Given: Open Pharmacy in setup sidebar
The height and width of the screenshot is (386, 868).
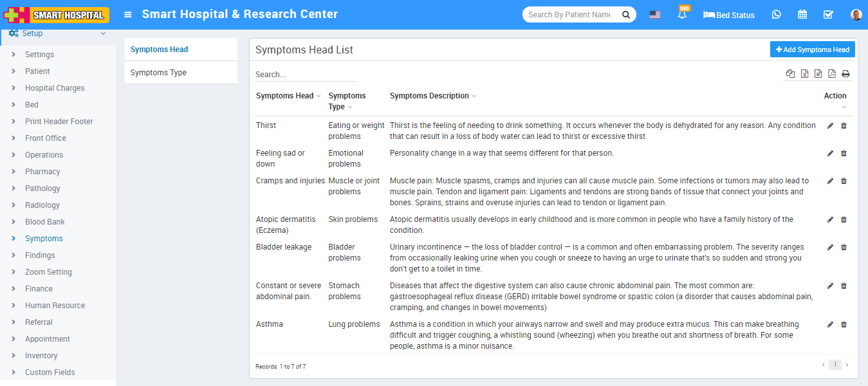Looking at the screenshot, I should tap(42, 172).
